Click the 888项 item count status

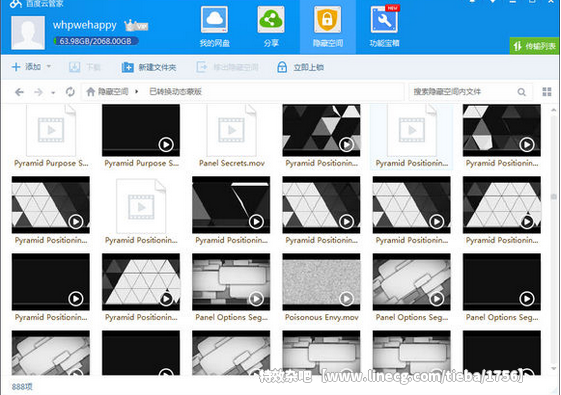(22, 387)
